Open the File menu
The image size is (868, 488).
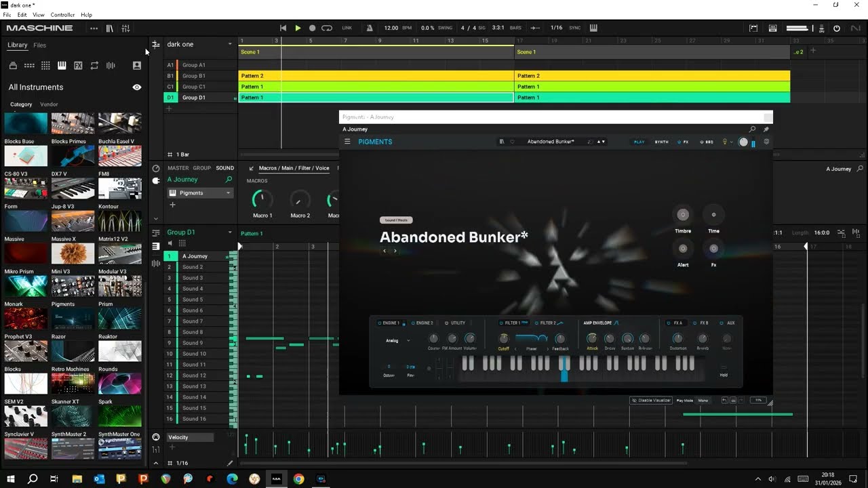pos(7,15)
